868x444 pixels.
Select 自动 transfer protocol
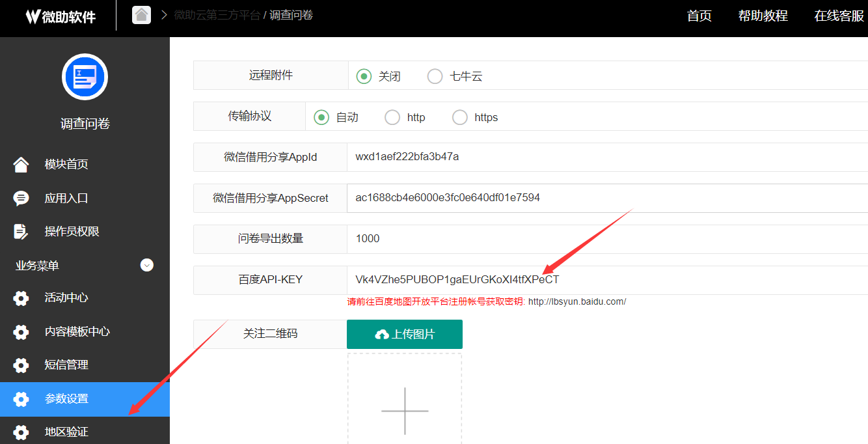321,117
